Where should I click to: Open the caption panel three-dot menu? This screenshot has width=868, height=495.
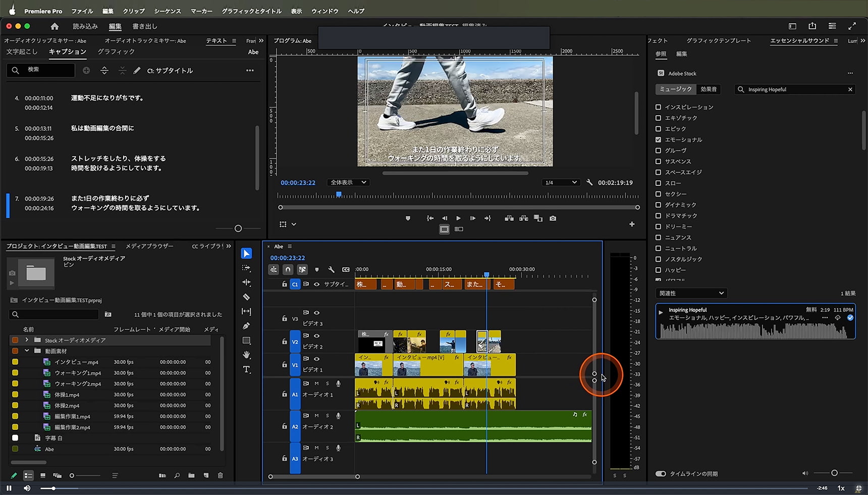click(x=250, y=71)
